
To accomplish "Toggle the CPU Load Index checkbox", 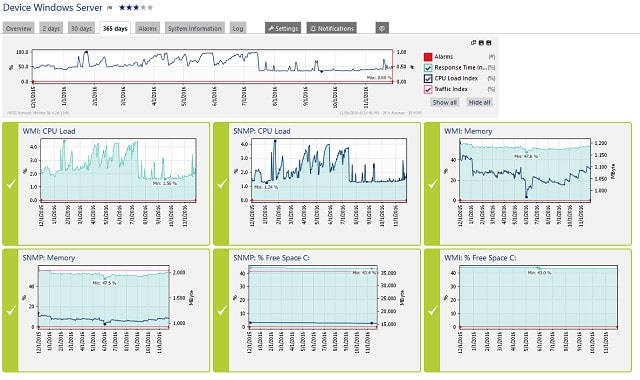I will click(428, 78).
